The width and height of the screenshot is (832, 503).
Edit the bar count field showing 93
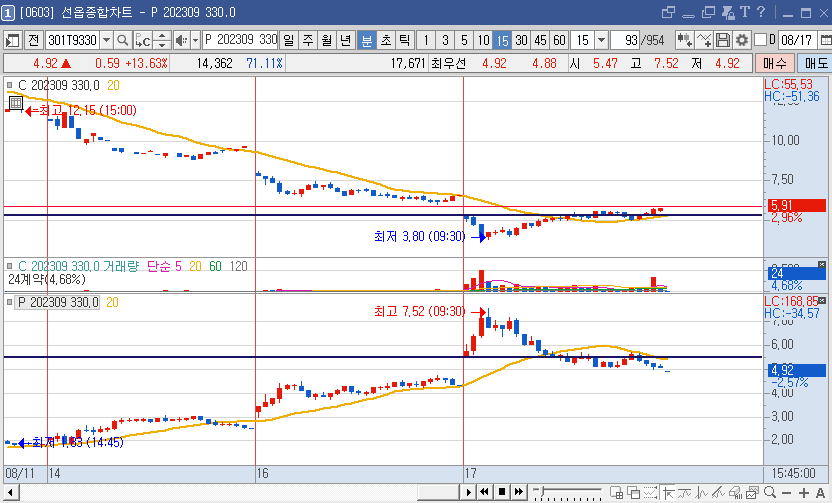tap(626, 40)
